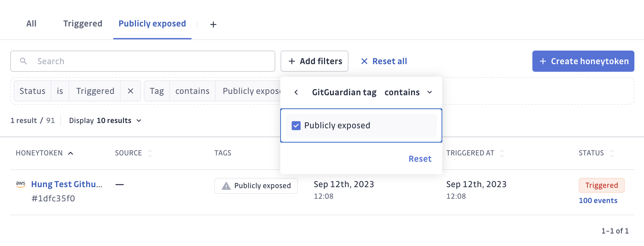Click the Triggered filter value chip
This screenshot has height=246, width=644.
coord(95,91)
